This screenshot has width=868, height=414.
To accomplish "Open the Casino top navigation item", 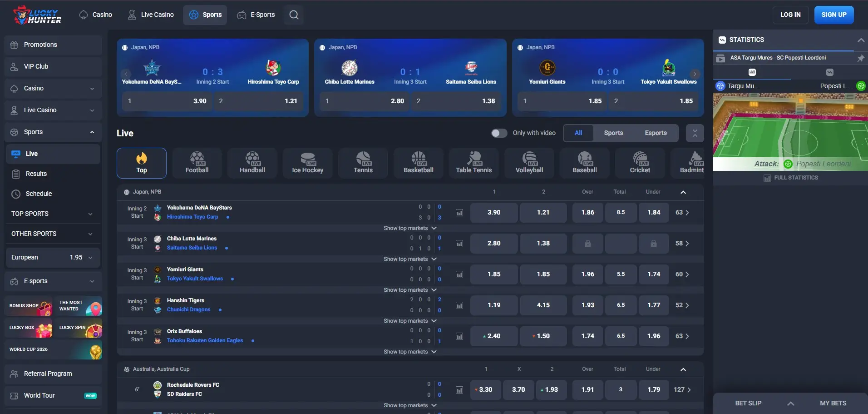I will (96, 15).
